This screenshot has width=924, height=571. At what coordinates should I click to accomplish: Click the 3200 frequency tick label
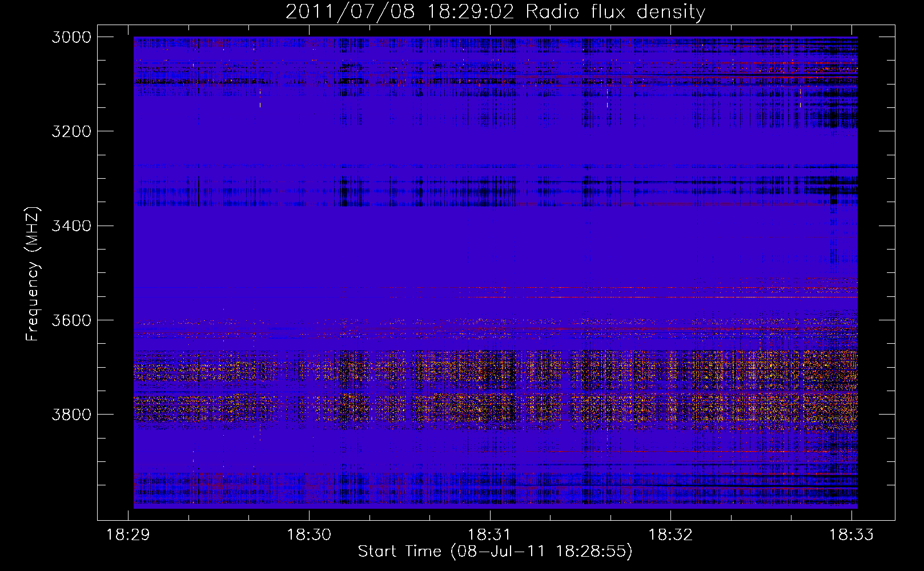pos(71,131)
